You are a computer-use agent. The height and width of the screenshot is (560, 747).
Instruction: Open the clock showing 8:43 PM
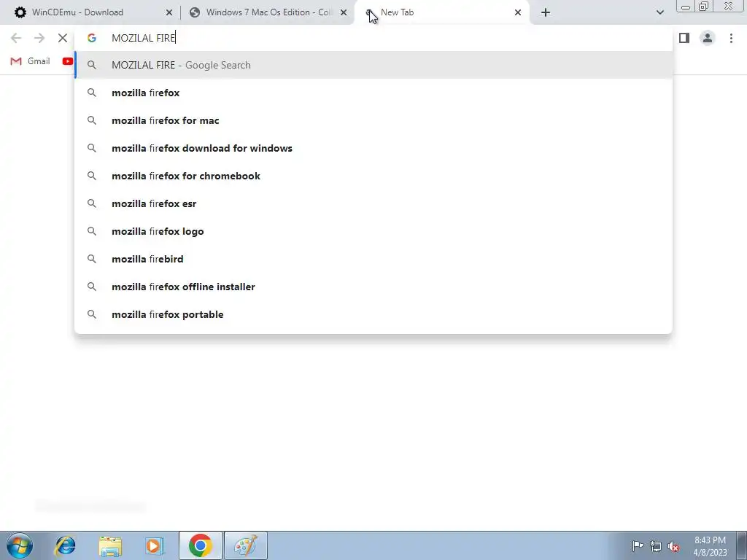coord(710,546)
